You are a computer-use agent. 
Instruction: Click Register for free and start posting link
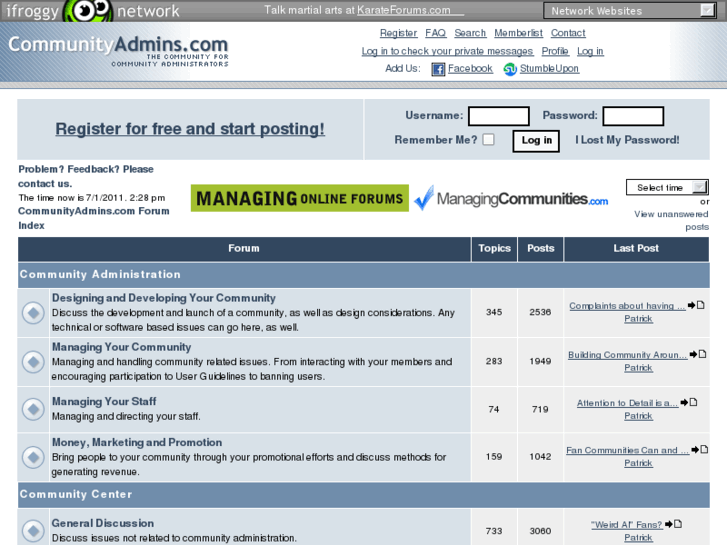(190, 129)
